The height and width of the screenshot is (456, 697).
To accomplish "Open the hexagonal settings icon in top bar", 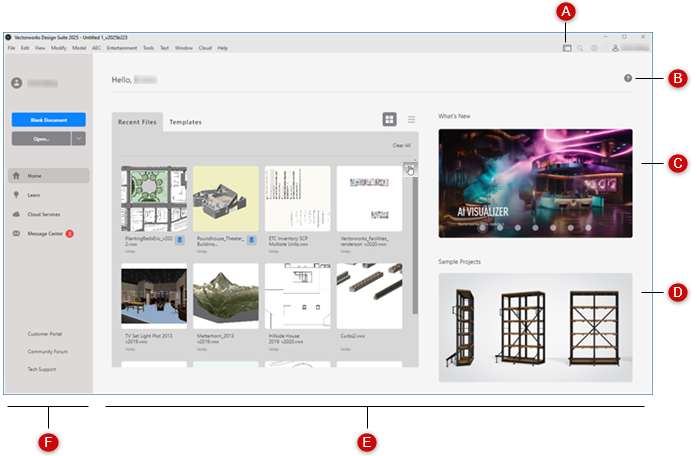I will [594, 48].
